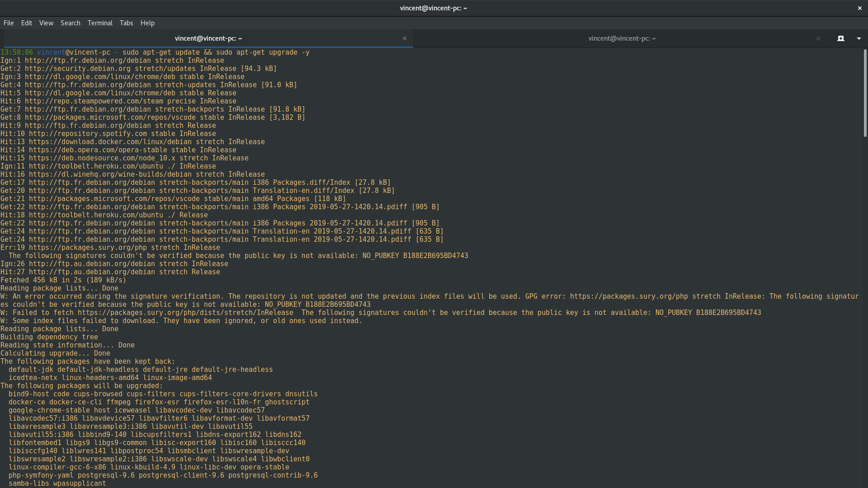This screenshot has height=488, width=868.
Task: Click the 13:58:06 timestamp in prompt
Action: [x=17, y=52]
